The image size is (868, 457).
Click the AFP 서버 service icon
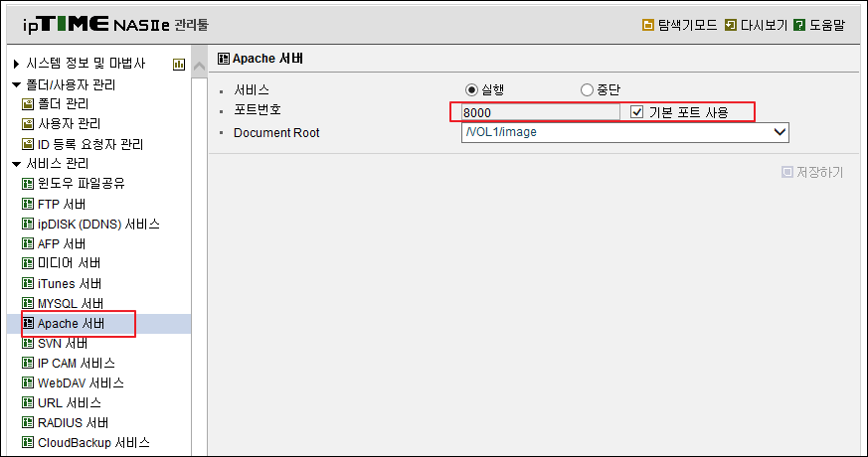click(28, 243)
